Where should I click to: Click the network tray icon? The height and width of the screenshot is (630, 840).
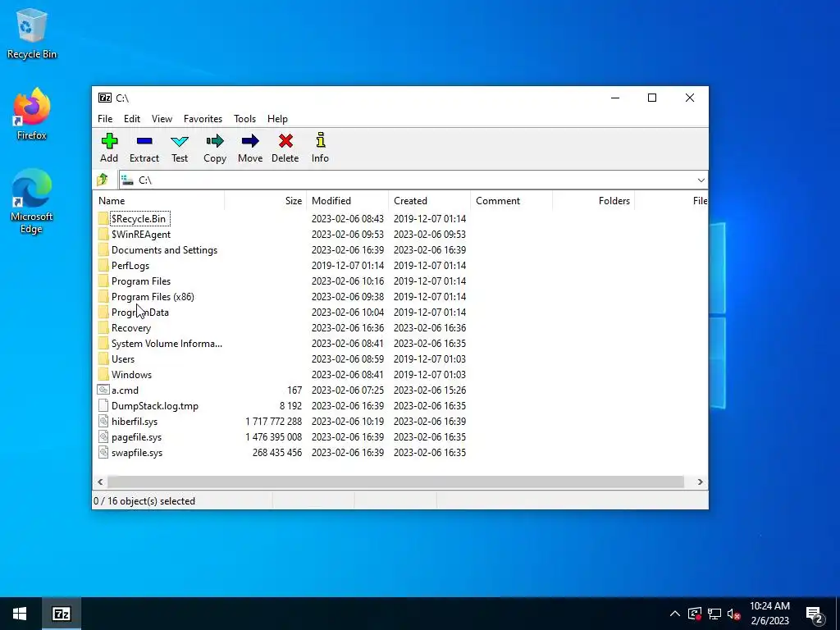(714, 614)
